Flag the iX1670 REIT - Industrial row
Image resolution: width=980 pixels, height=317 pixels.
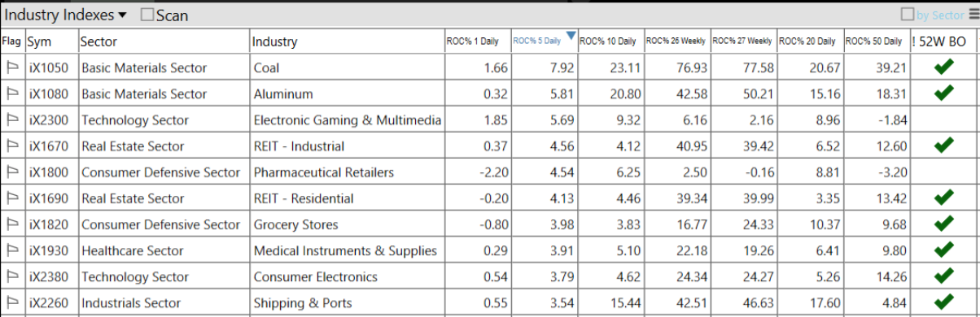(12, 146)
